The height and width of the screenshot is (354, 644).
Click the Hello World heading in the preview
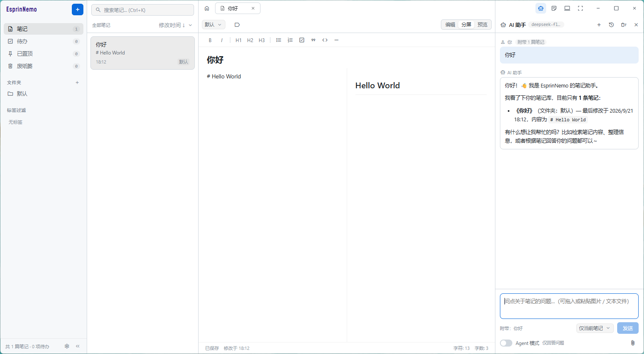pyautogui.click(x=378, y=85)
